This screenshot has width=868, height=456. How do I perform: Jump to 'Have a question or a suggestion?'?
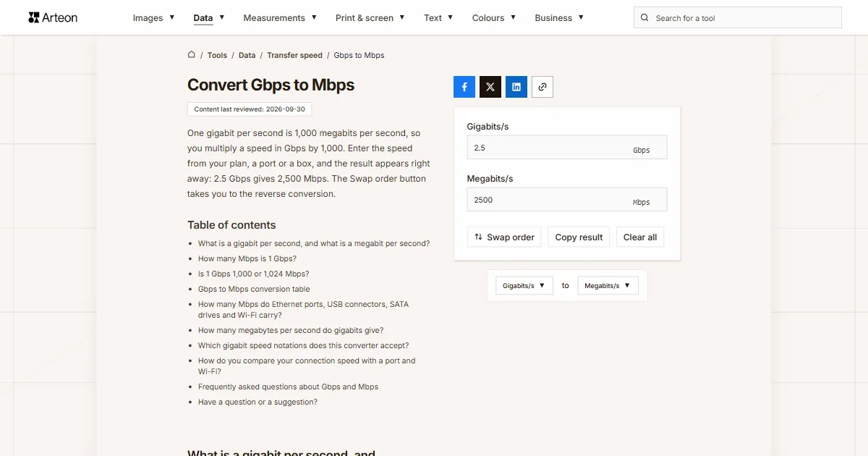pyautogui.click(x=258, y=402)
